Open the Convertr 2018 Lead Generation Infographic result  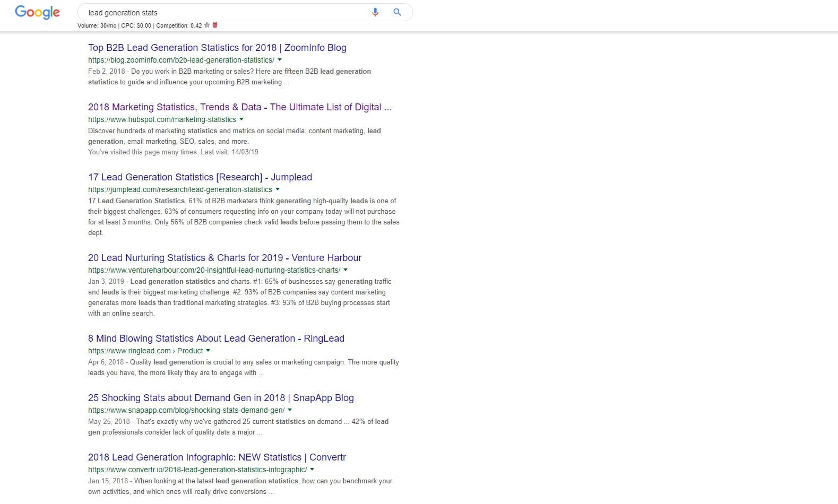tap(217, 457)
